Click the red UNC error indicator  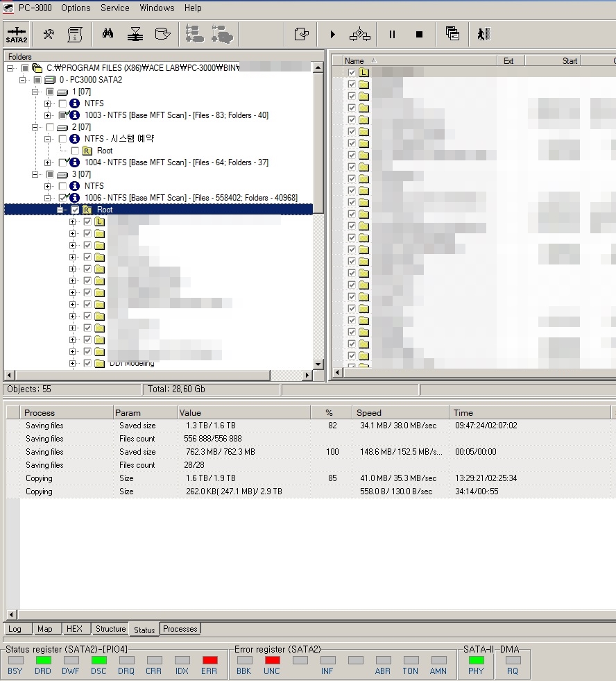coord(272,660)
